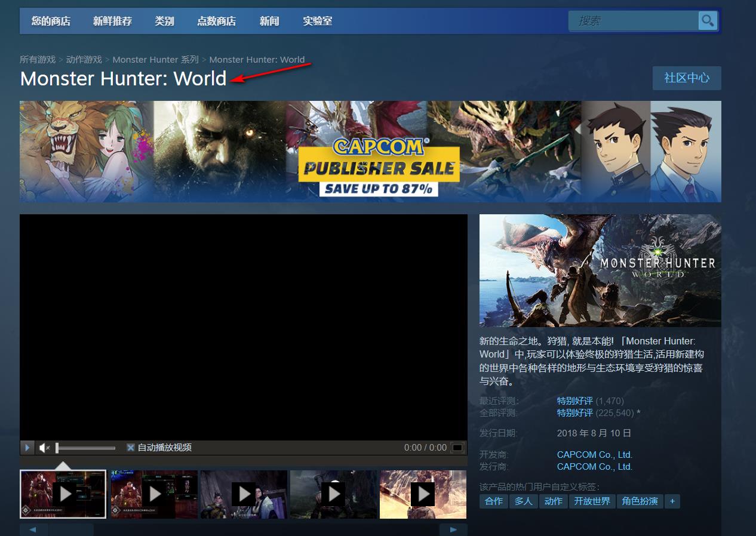Select the 角色扮演 tag
This screenshot has width=756, height=536.
coord(640,501)
